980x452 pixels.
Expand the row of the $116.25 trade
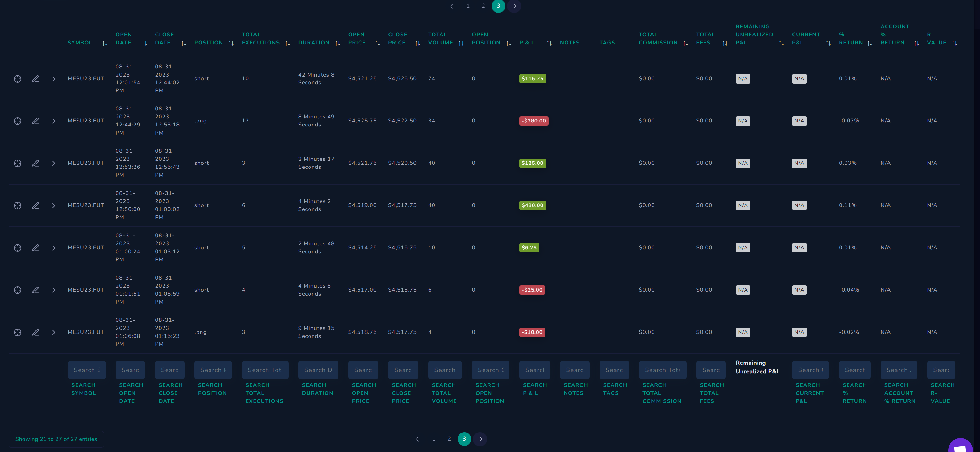[54, 79]
